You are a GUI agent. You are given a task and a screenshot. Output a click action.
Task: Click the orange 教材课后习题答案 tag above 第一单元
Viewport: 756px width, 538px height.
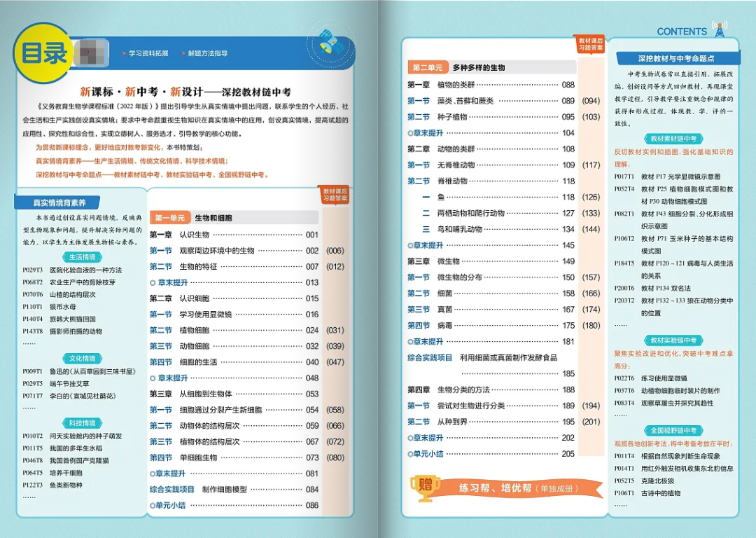click(335, 195)
